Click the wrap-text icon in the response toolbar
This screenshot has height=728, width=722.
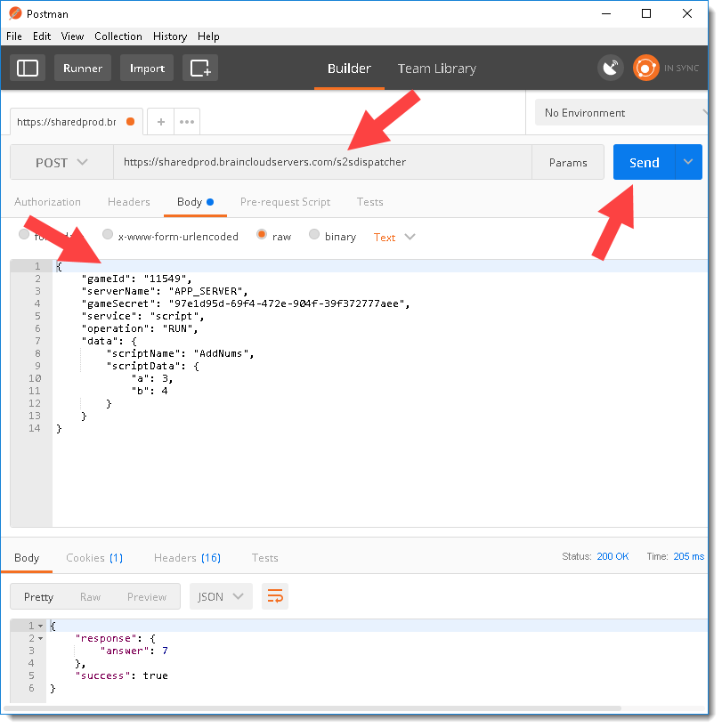pos(274,596)
